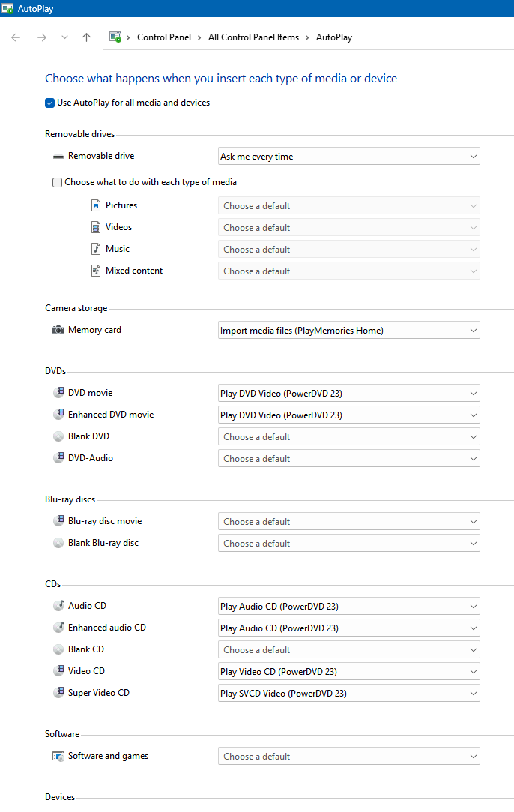
Task: Click the Up one level arrow
Action: pos(87,37)
